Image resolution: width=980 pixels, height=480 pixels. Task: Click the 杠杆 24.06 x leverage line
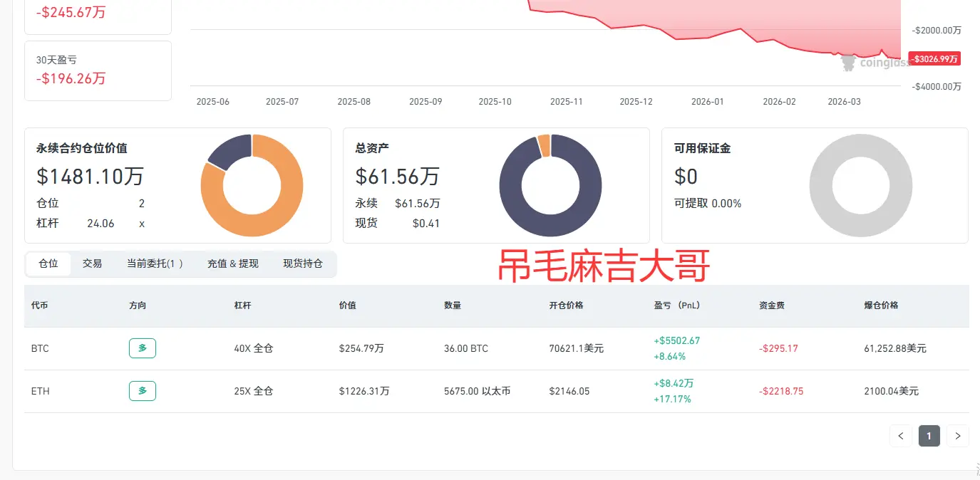click(91, 224)
